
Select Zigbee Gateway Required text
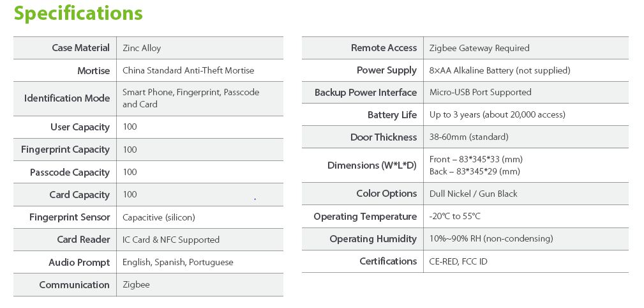479,48
